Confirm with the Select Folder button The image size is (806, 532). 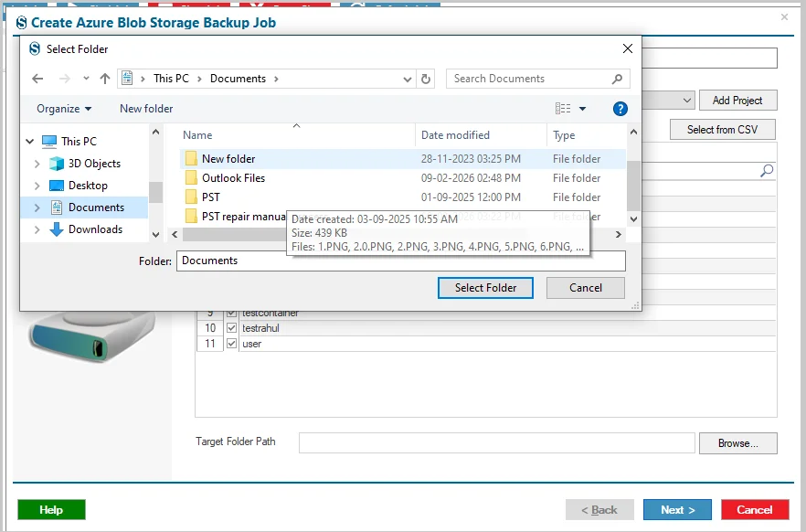coord(485,288)
